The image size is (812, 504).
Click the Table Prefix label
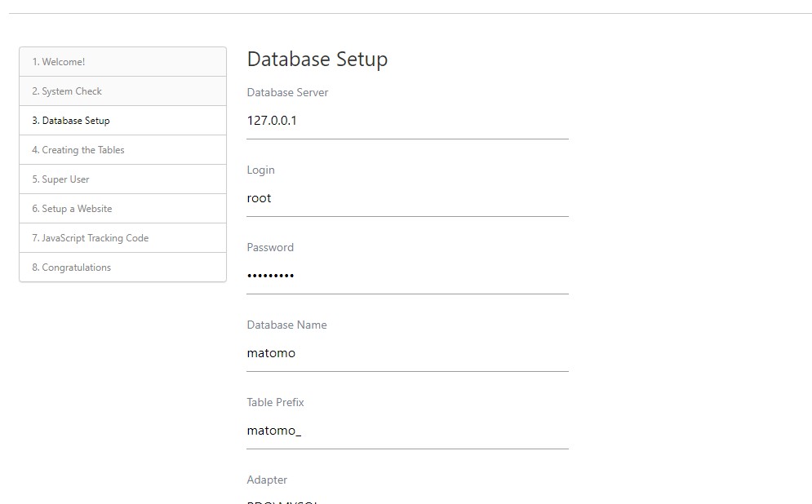(275, 403)
